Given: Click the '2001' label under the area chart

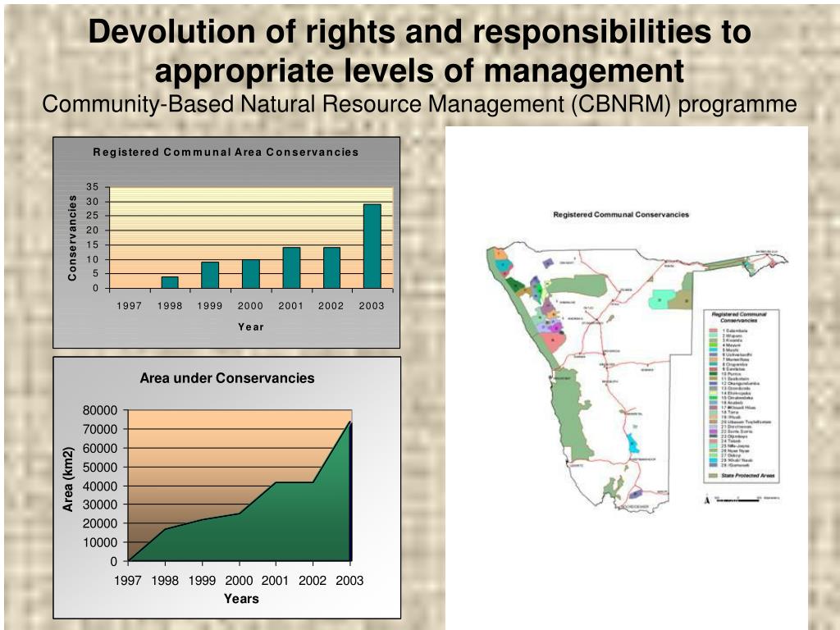Looking at the screenshot, I should pos(276,581).
